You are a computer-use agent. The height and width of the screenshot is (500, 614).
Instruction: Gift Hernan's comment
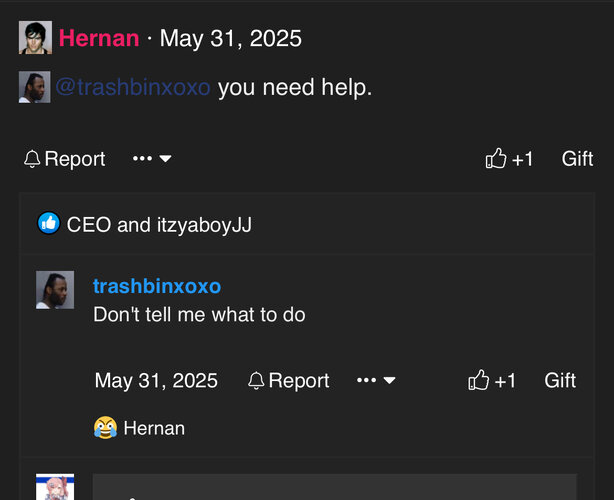[x=577, y=159]
